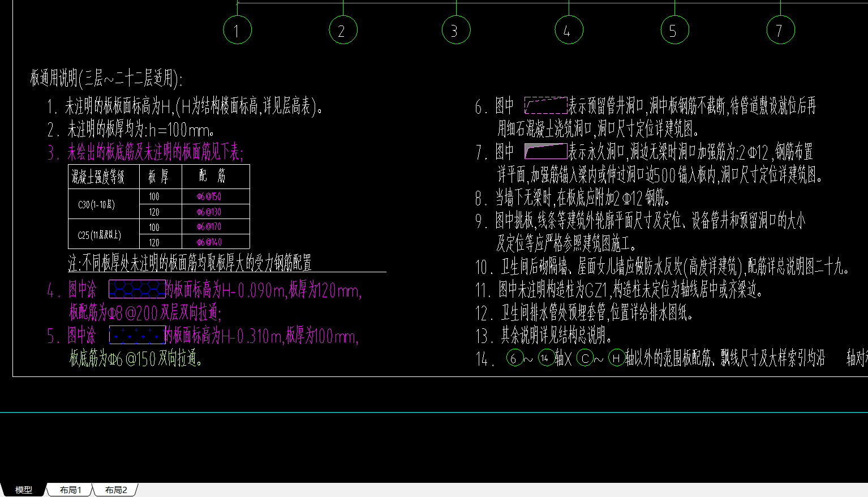The image size is (868, 497).
Task: Select note 11 text 图中未注明构造柱为GZ1
Action: (x=631, y=290)
